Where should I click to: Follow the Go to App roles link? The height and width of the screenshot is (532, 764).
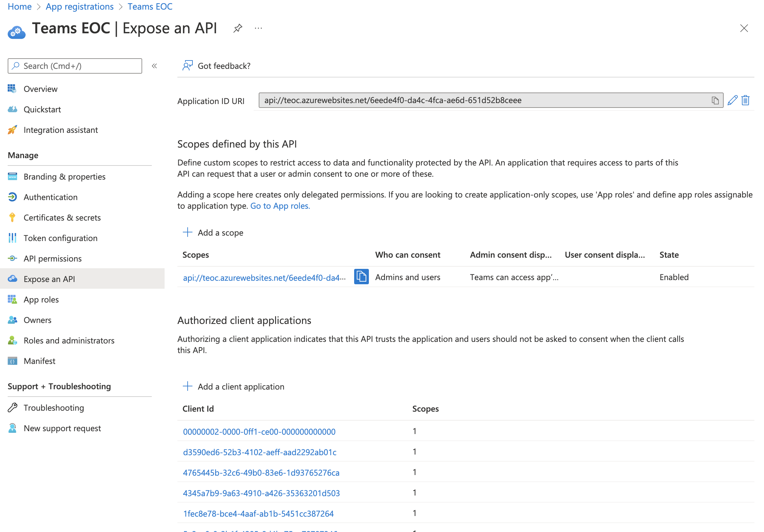(280, 206)
